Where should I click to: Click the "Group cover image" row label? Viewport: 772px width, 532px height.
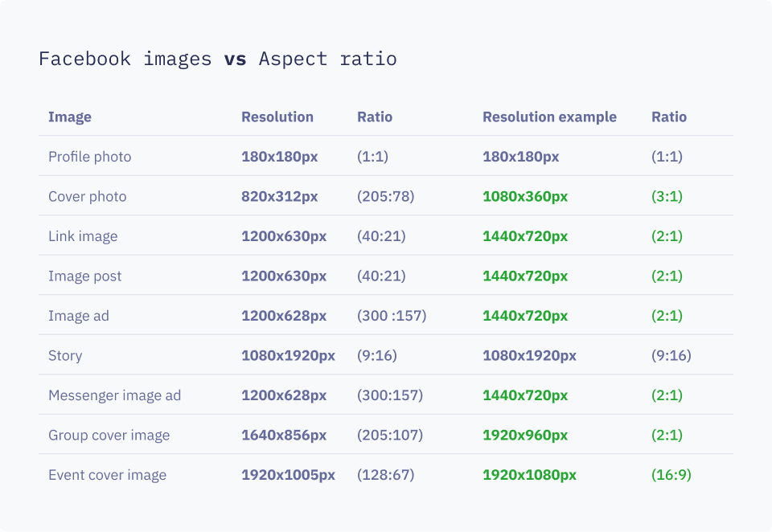coord(109,436)
